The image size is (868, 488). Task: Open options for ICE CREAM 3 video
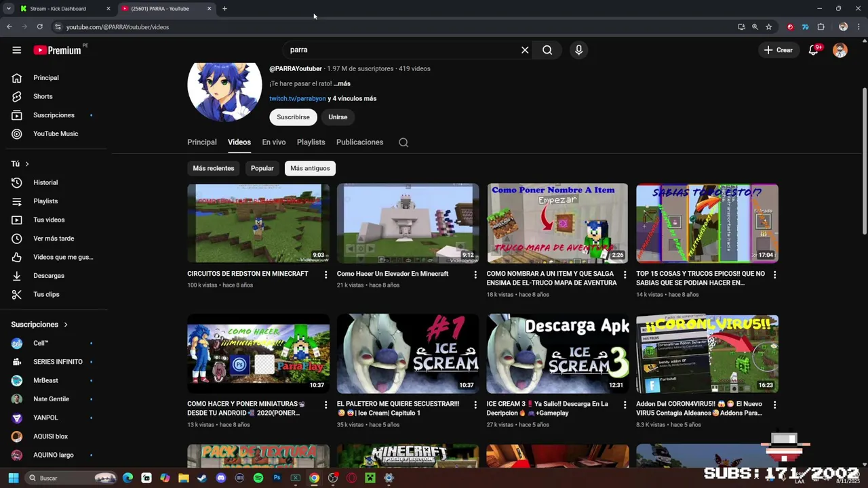(x=625, y=405)
